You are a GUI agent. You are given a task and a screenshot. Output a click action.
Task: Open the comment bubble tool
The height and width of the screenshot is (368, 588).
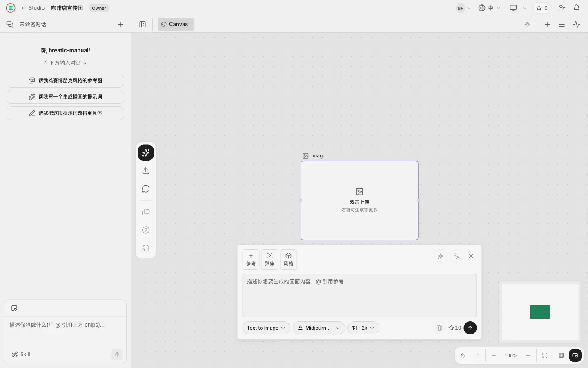click(146, 189)
